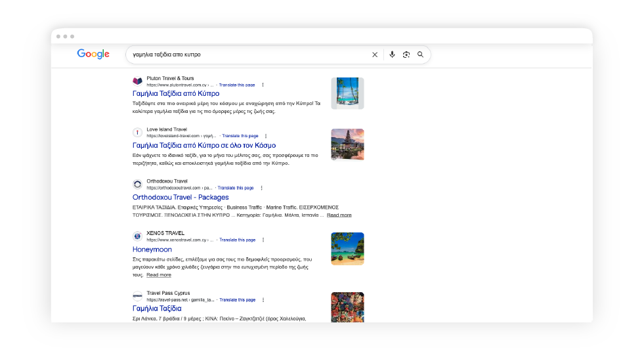Open the 'Honeymoon' result title
Image resolution: width=644 pixels, height=348 pixels.
point(152,250)
